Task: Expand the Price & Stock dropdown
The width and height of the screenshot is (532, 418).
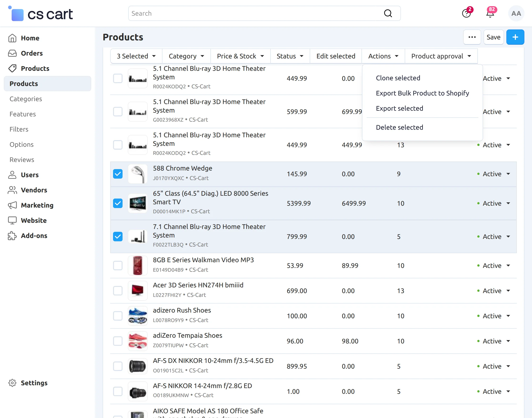Action: (240, 56)
